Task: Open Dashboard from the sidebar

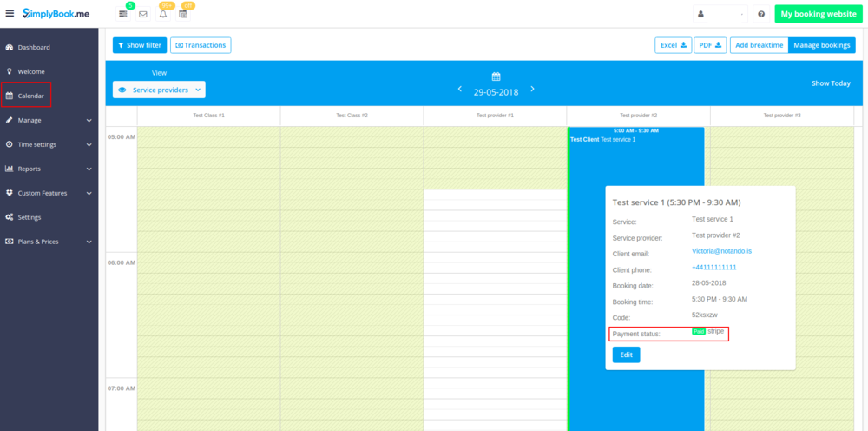Action: coord(34,47)
